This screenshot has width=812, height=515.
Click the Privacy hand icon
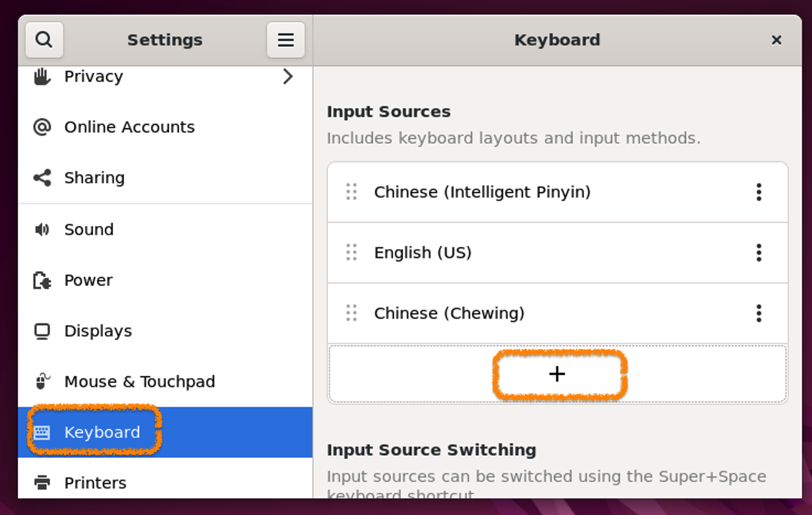click(x=42, y=77)
